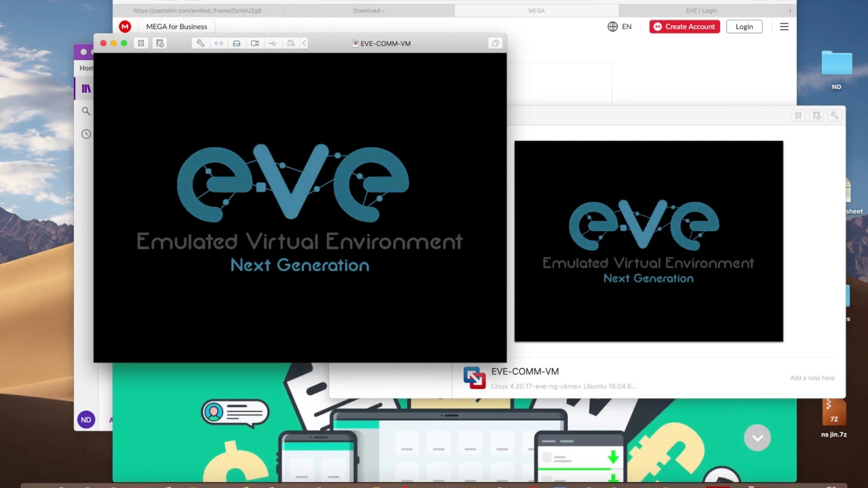The image size is (868, 488).
Task: Open the chat bubble icon on MEGA page
Action: point(235,413)
